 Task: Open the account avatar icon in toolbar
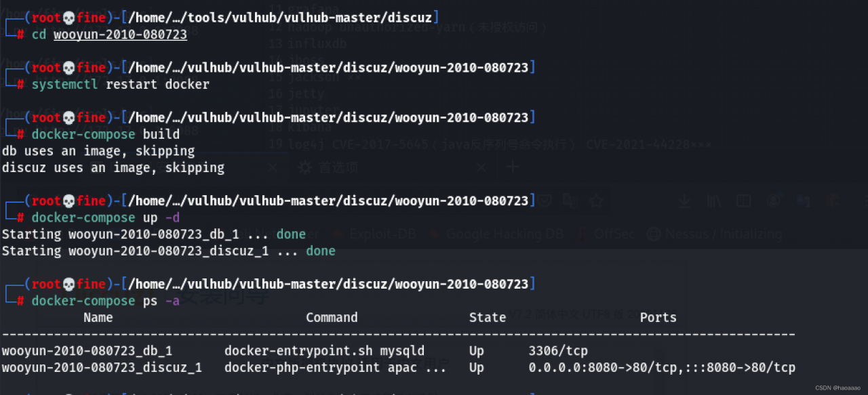[774, 201]
